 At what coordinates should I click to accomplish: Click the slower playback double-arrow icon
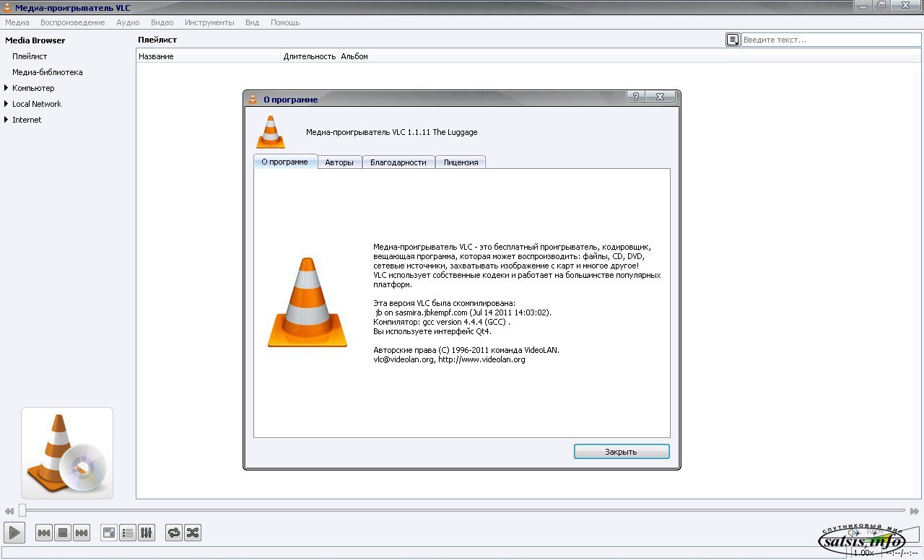tap(9, 511)
